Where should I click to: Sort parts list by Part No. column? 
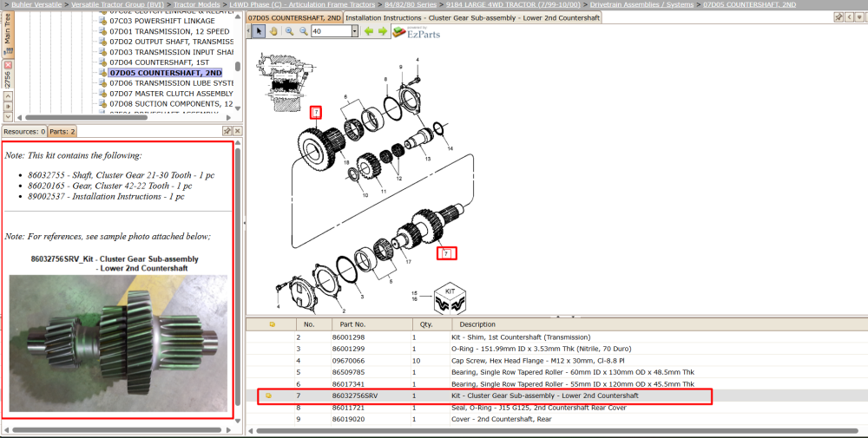pyautogui.click(x=372, y=324)
